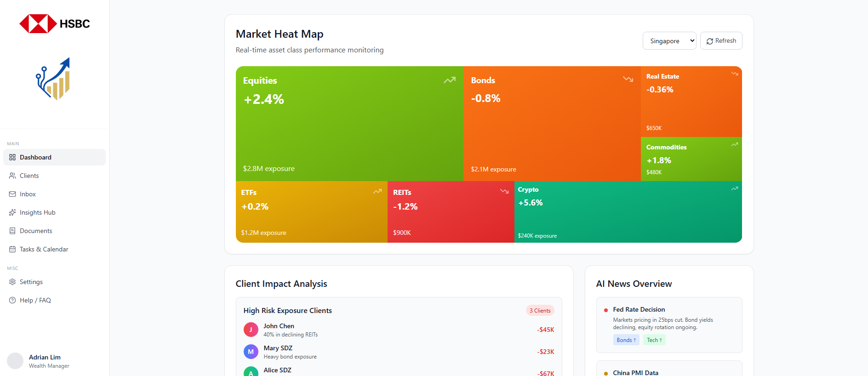Screen dimensions: 868x376
Task: Click the Inbox envelope icon
Action: coord(12,194)
